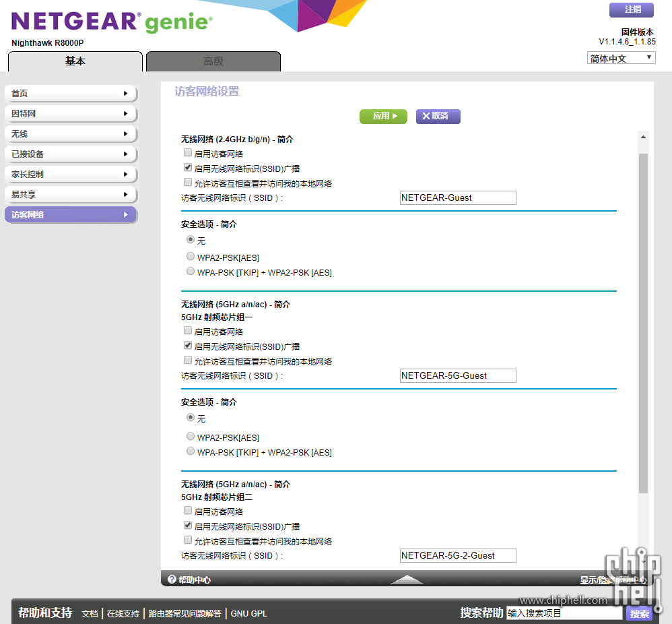Viewport: 672px width, 624px height.
Task: Click the arrow icon on 首页 item
Action: tap(125, 94)
